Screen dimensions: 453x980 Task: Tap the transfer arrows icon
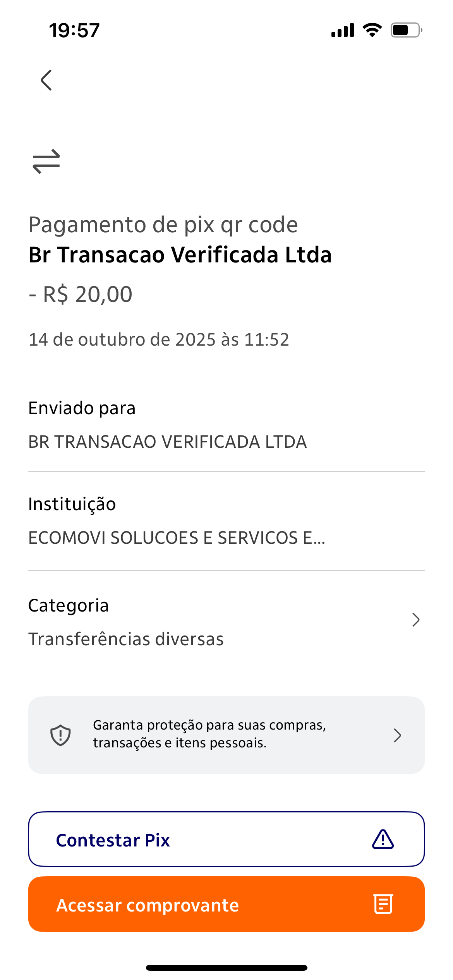(x=46, y=161)
